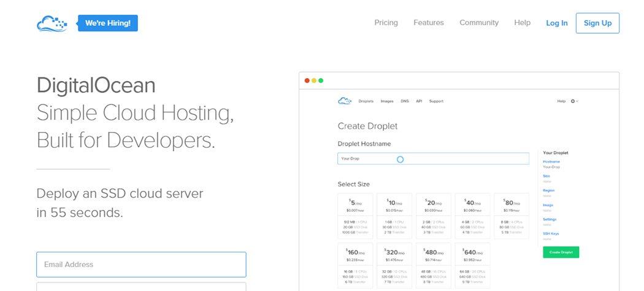Open the Support tab in the panel
This screenshot has height=291, width=644.
coord(436,101)
